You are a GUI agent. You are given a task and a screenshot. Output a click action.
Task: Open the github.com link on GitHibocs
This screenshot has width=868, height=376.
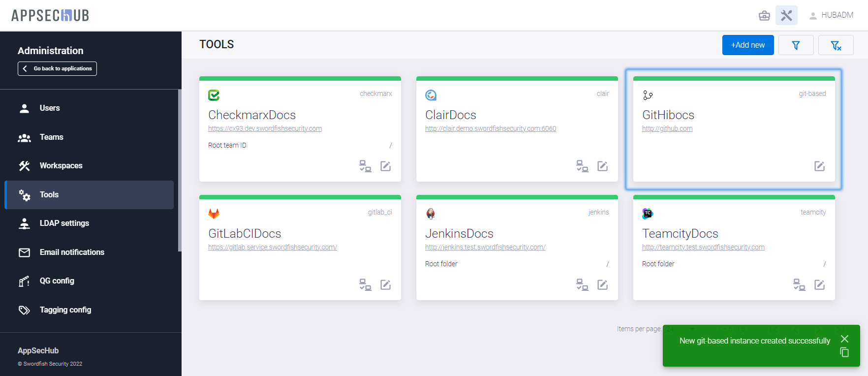pyautogui.click(x=667, y=129)
